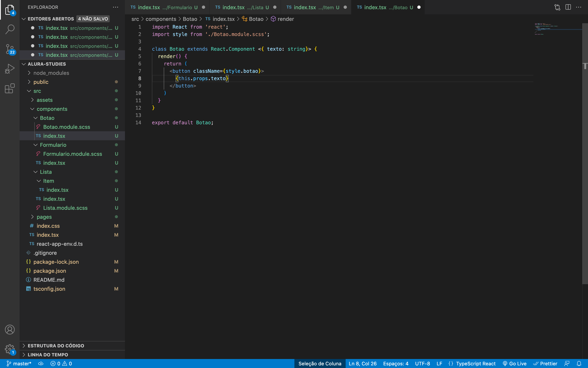Open the Run and Debug view

(x=10, y=69)
